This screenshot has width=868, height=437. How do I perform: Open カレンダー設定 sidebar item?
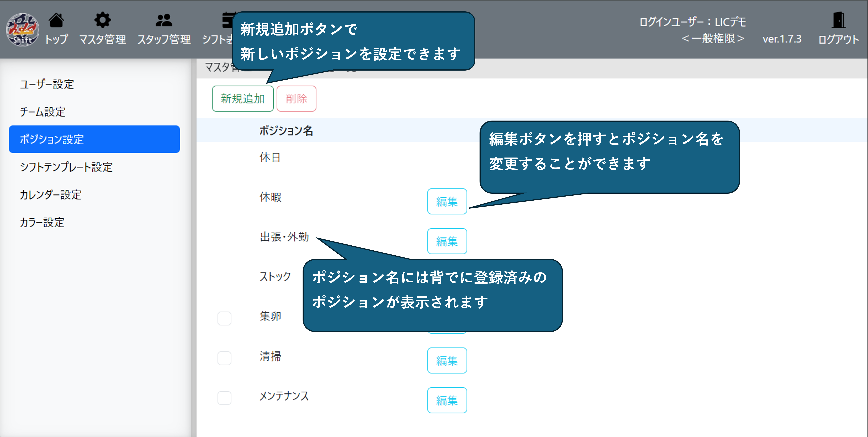pyautogui.click(x=51, y=195)
